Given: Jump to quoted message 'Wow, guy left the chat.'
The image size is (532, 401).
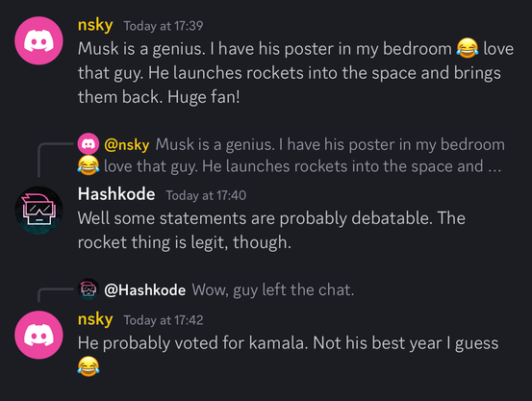Looking at the screenshot, I should click(x=273, y=290).
